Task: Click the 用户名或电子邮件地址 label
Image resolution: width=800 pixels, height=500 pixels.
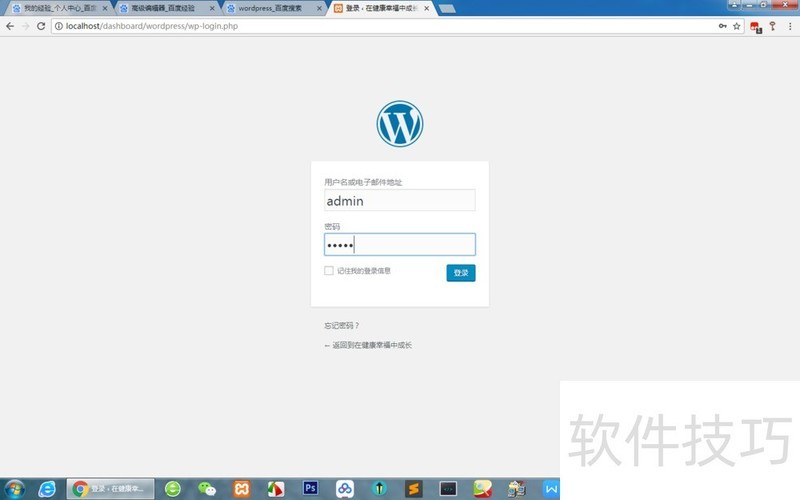Action: pyautogui.click(x=363, y=182)
